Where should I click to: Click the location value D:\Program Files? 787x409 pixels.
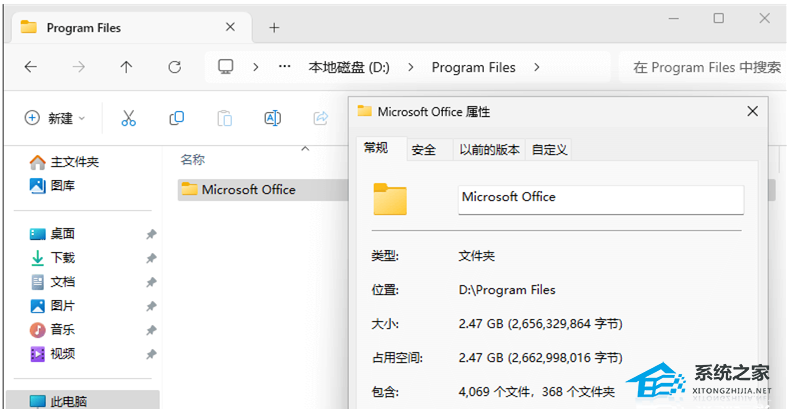507,290
